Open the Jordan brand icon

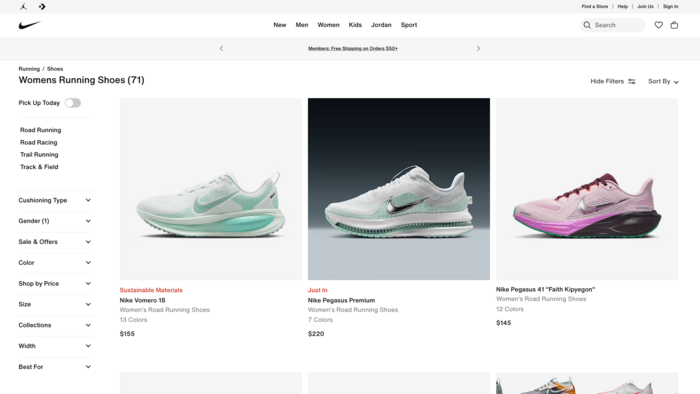click(x=24, y=6)
